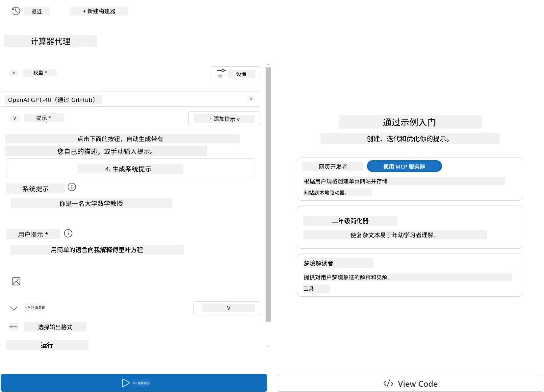The width and height of the screenshot is (544, 392).
Task: Select 使用 MCP 服务器 tag
Action: (404, 166)
